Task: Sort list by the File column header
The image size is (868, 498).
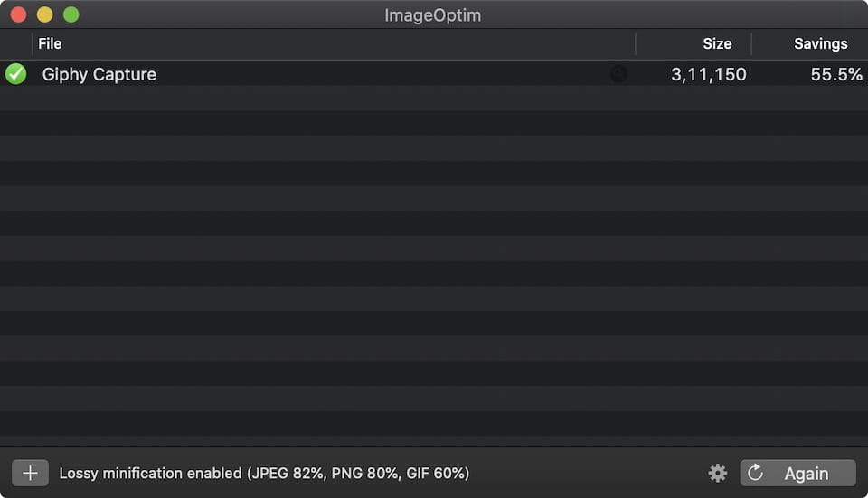Action: [x=51, y=43]
